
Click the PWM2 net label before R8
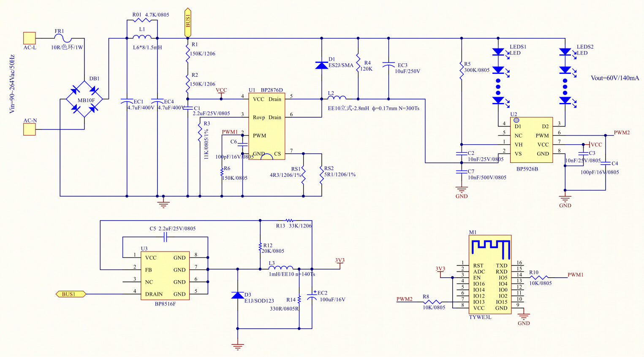coord(405,299)
